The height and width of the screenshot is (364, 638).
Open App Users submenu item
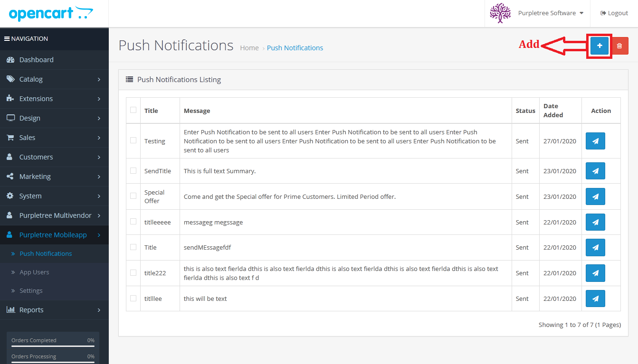pos(34,272)
